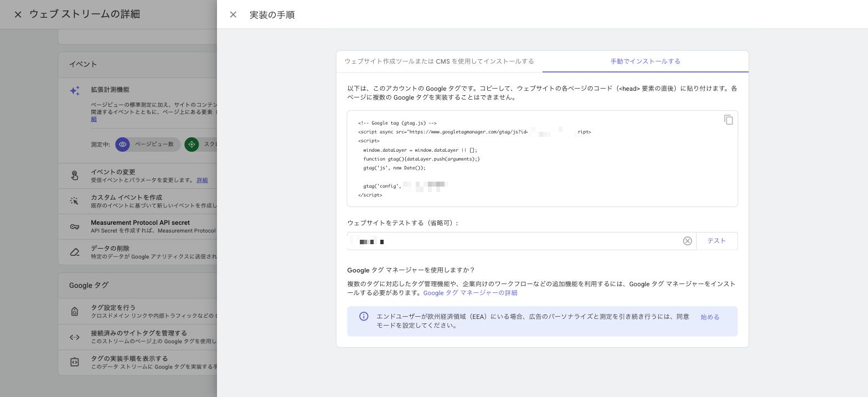Open Google タグ マネージャーの詳細 link
The height and width of the screenshot is (397, 868).
470,293
